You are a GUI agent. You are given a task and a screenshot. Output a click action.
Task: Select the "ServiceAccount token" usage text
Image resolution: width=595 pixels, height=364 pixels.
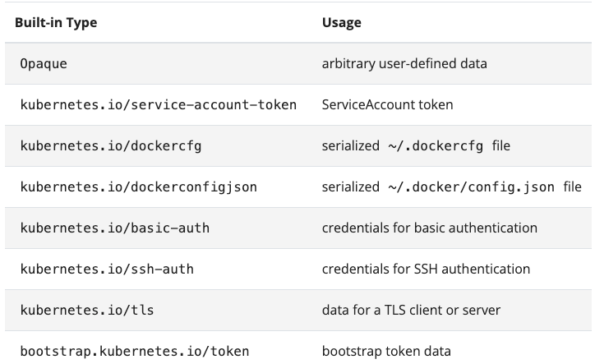tap(387, 105)
